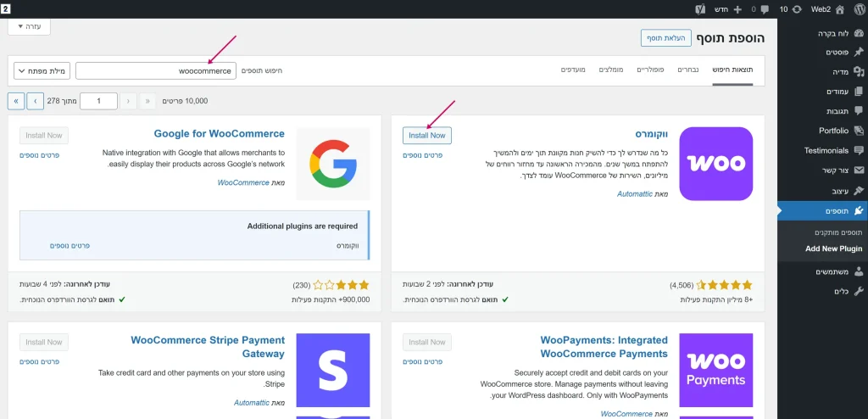Screen dimensions: 868x419
Task: Expand the עזרה help dropdown
Action: [x=29, y=26]
